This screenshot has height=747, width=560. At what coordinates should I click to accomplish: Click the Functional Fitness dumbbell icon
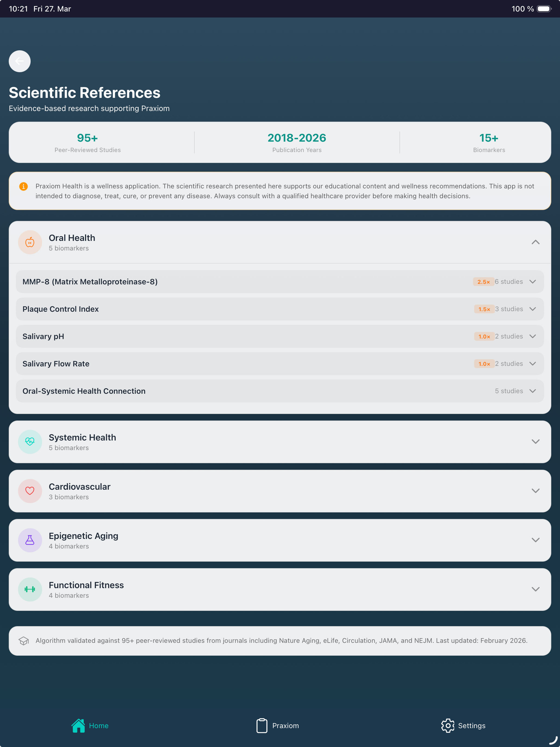tap(30, 589)
